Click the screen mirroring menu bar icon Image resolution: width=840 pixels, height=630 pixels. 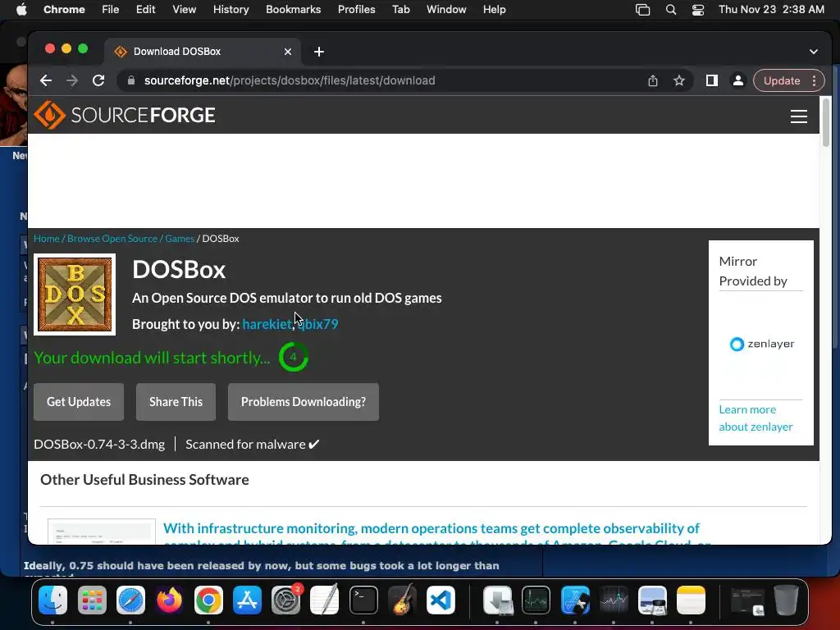pos(643,10)
